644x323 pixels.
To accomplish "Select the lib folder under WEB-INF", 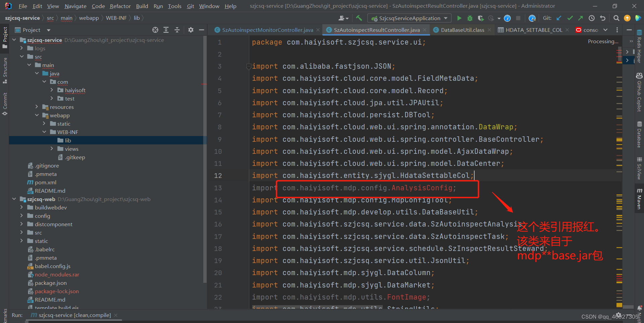I will click(x=68, y=140).
